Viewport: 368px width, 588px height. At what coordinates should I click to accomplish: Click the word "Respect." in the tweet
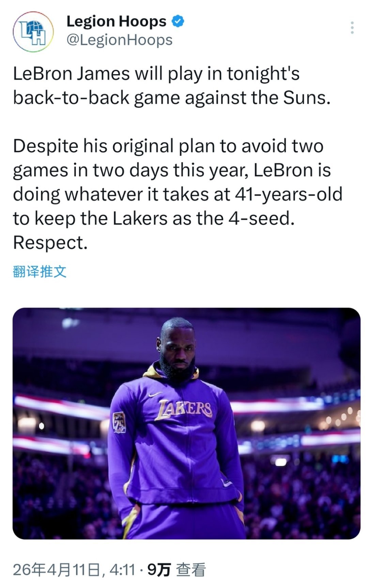50,243
